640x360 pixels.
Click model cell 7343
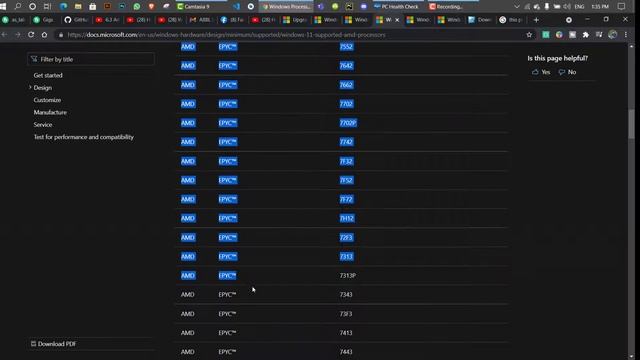(x=346, y=294)
